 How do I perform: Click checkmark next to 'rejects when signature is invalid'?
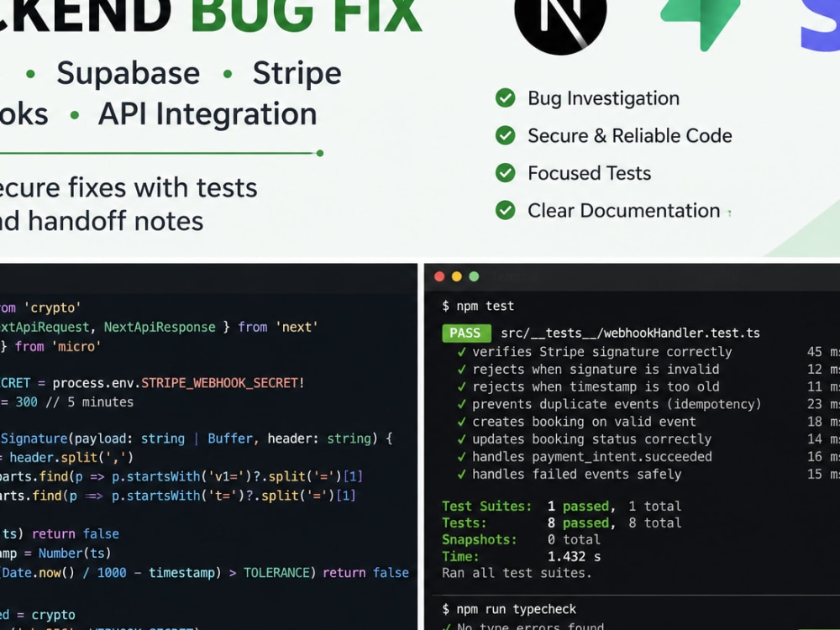(x=461, y=370)
